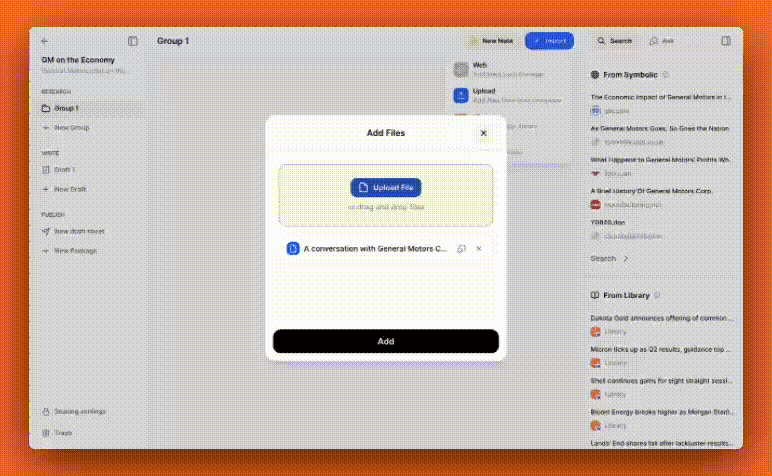Click the blue document icon of uploaded file

coord(293,249)
